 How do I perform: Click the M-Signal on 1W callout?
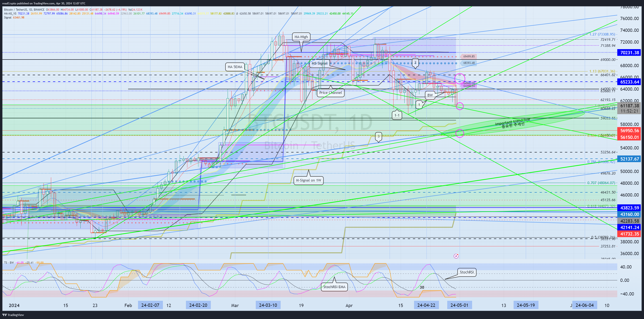309,180
